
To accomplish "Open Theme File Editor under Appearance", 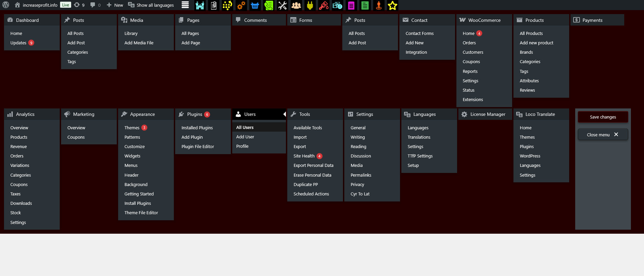I will click(141, 213).
